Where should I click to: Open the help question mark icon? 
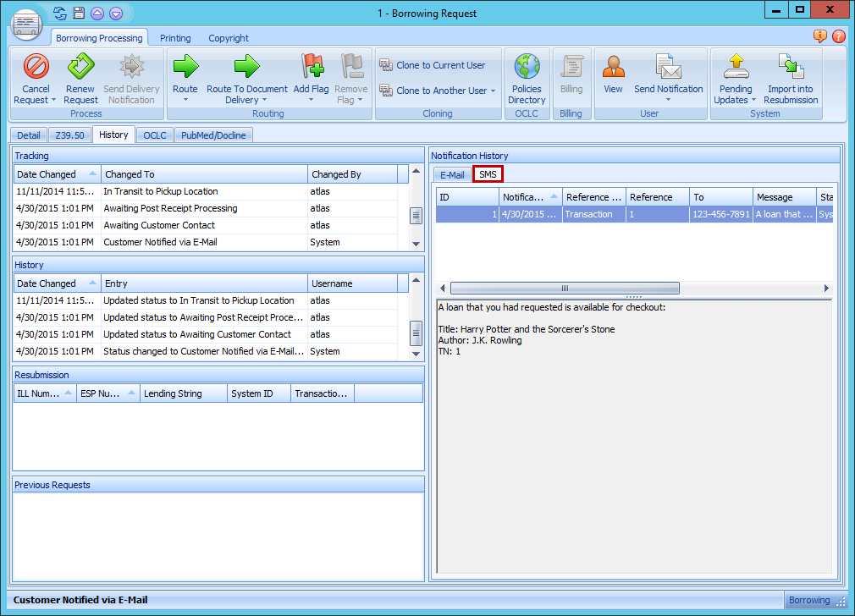pyautogui.click(x=838, y=36)
